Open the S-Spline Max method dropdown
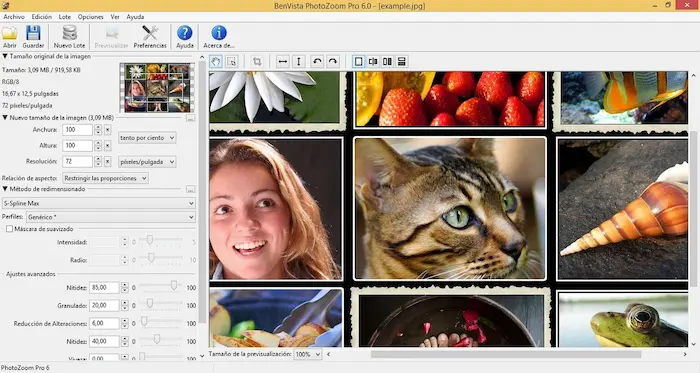Screen dimensions: 700x373 point(98,203)
